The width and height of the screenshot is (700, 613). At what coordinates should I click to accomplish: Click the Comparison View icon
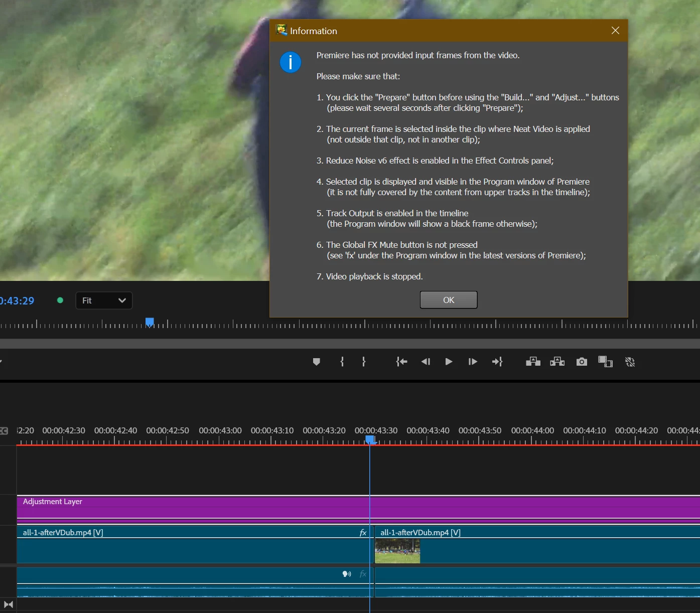[x=606, y=362]
